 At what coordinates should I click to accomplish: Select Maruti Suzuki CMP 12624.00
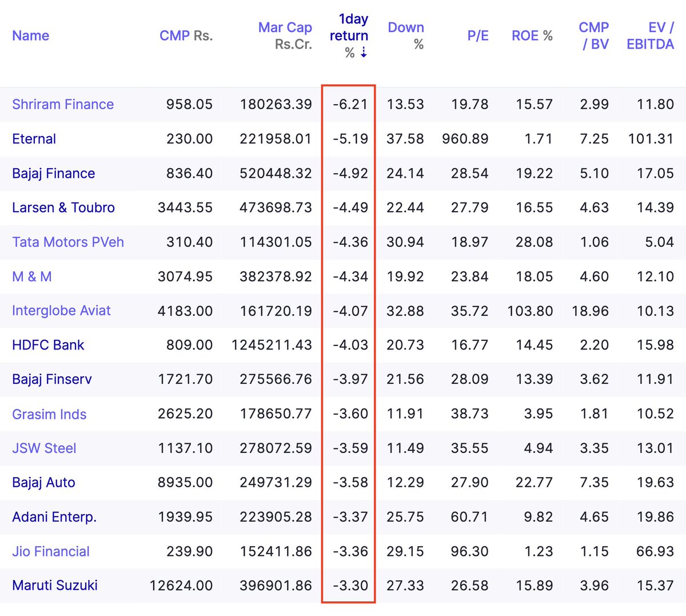pos(181,586)
